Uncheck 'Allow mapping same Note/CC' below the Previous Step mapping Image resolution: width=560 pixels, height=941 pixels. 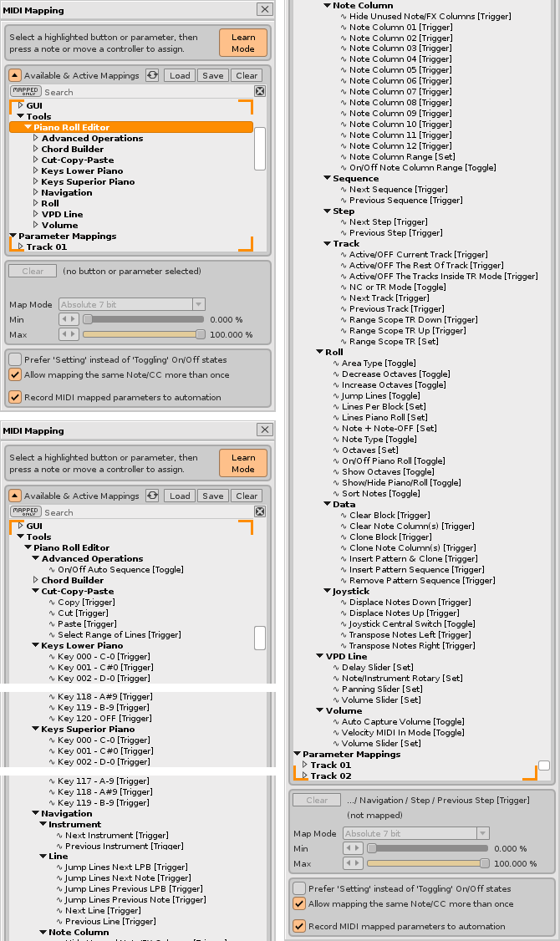[299, 903]
